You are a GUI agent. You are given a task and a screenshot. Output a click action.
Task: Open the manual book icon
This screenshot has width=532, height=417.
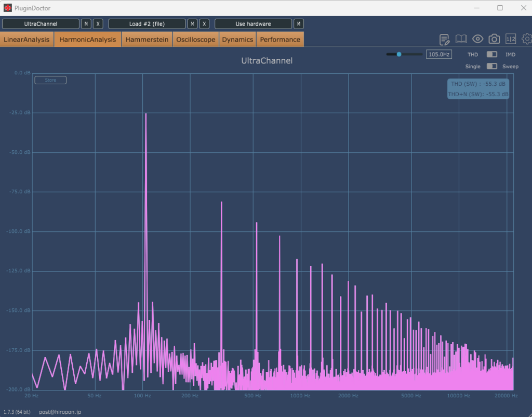[x=461, y=39]
